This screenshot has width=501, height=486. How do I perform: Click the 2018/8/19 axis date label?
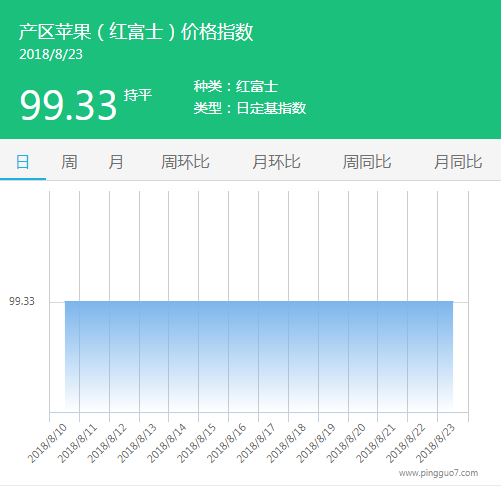click(317, 444)
